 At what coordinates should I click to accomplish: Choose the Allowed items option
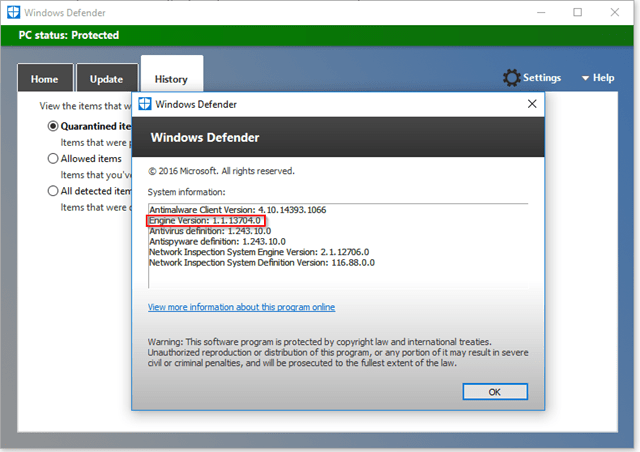pyautogui.click(x=53, y=158)
